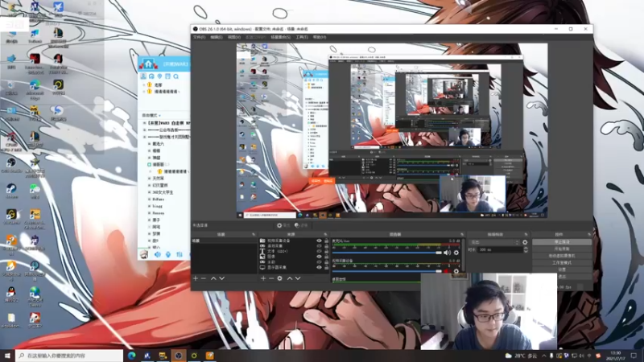
Task: Adjust the 视频采集设备 mixer volume slider
Action: [387, 271]
